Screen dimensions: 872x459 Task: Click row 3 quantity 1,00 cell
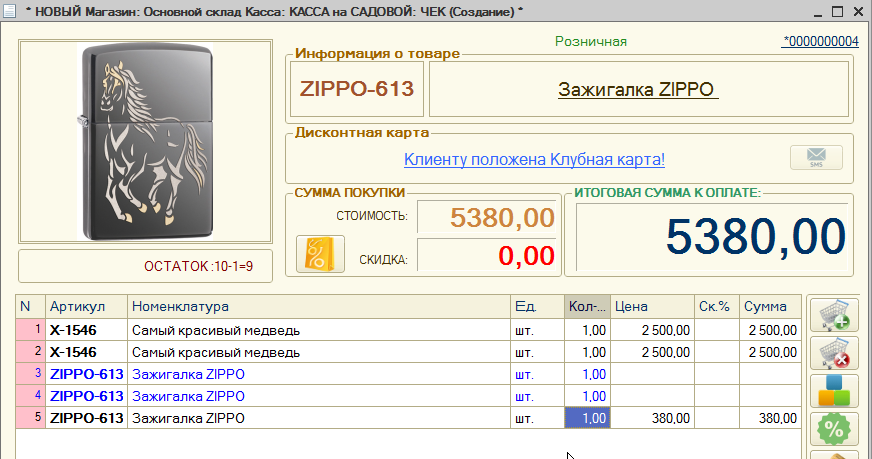pyautogui.click(x=587, y=374)
